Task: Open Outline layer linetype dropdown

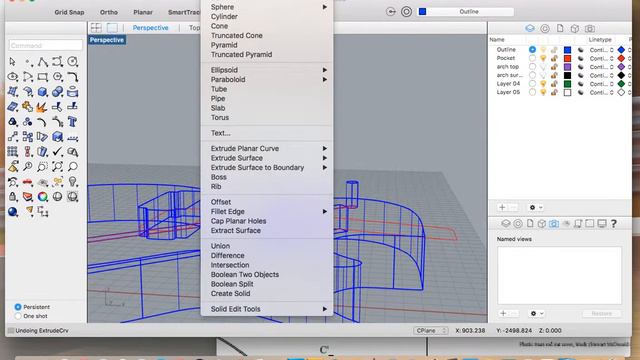Action: (x=601, y=50)
